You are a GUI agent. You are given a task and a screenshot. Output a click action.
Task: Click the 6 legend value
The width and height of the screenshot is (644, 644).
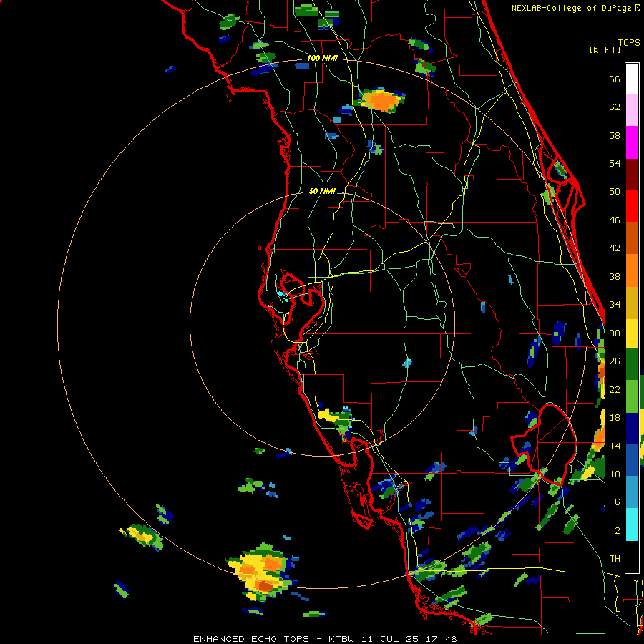point(618,502)
